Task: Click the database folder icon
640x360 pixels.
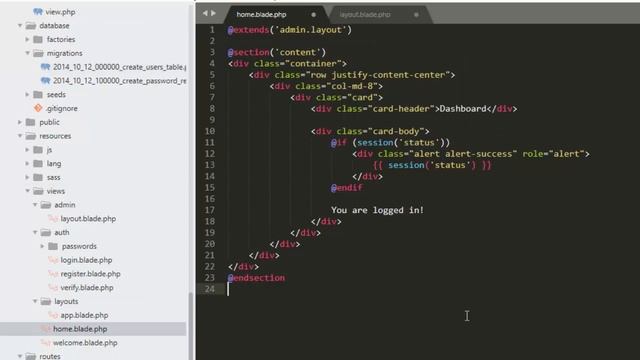Action: coord(31,26)
